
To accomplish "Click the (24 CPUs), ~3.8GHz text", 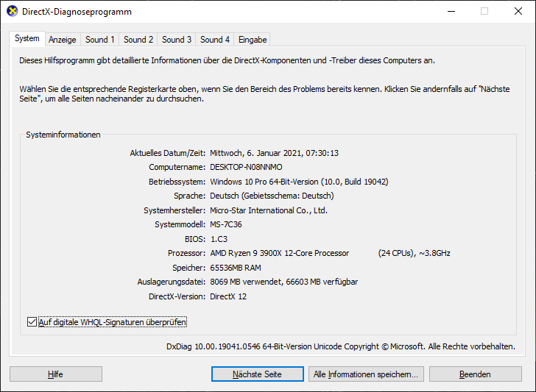I will [415, 253].
